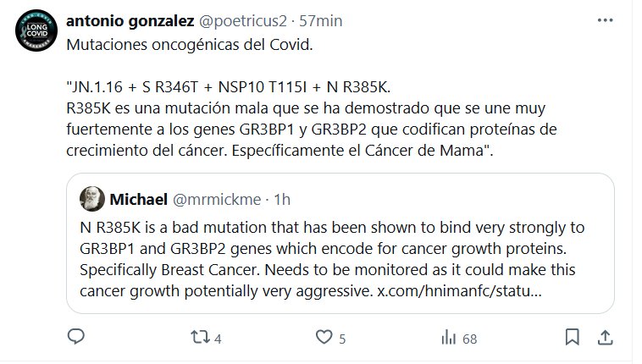Click Michael's display name in quoted tweet
642x364 pixels.
138,200
